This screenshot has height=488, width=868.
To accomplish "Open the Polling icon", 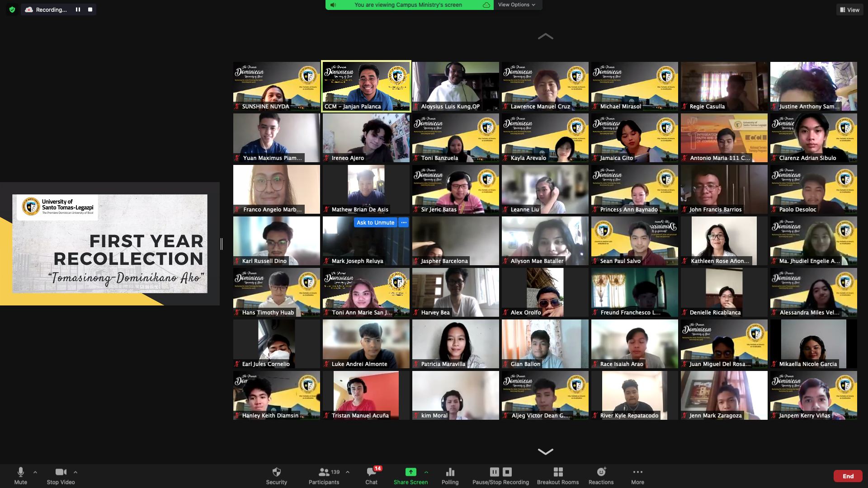I will click(450, 472).
